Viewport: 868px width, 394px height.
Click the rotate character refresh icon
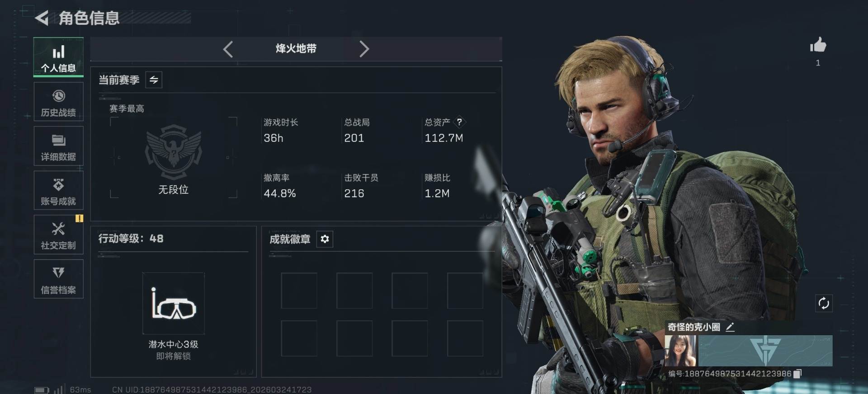pyautogui.click(x=824, y=303)
